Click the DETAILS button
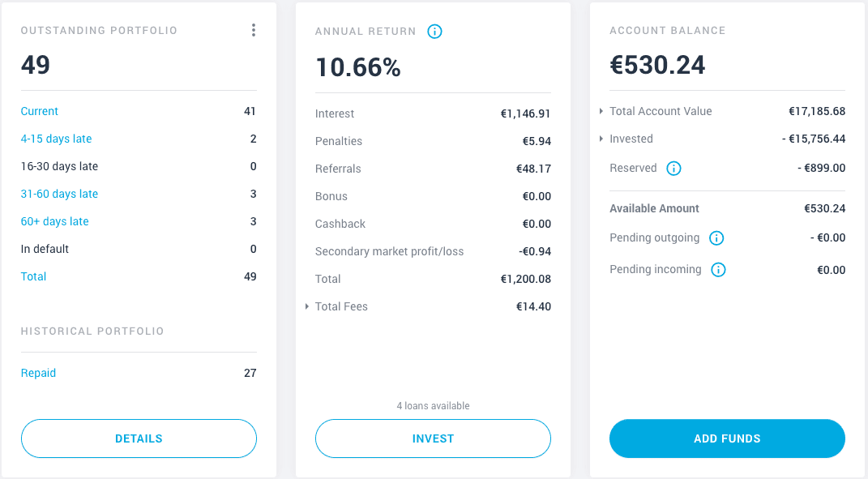Screen dimensions: 868x479 click(x=139, y=438)
